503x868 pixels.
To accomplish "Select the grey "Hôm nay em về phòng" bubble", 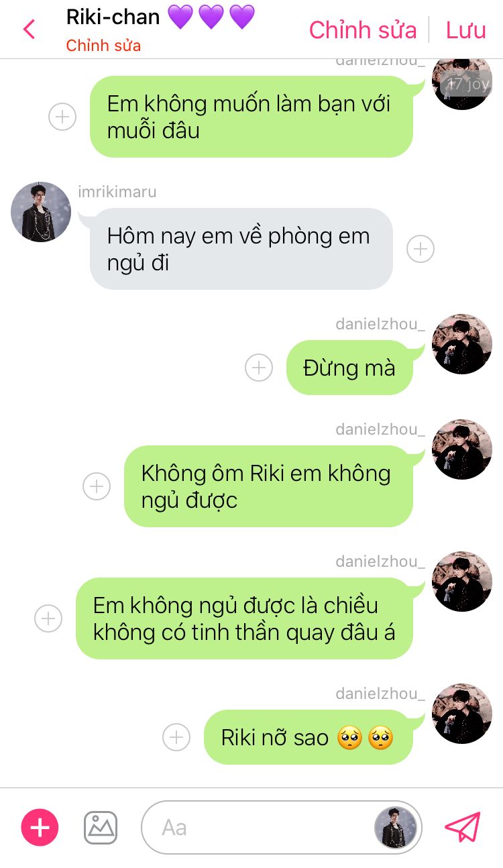I will [x=241, y=249].
